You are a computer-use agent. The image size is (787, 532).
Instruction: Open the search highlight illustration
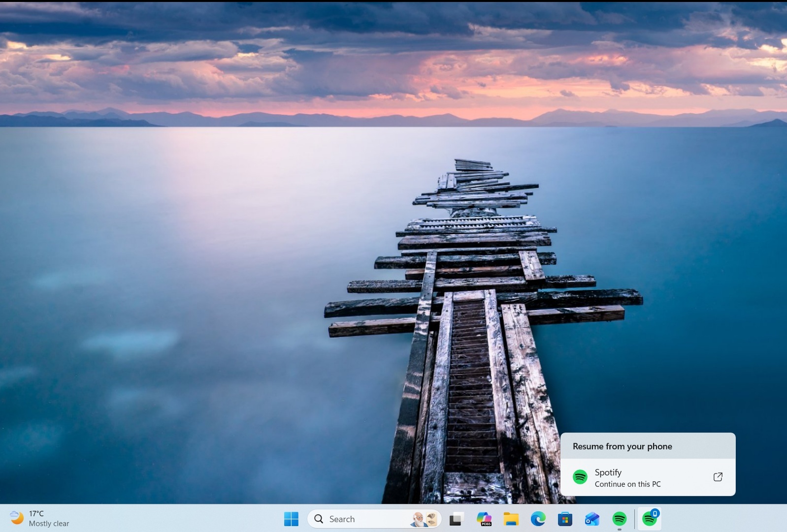pyautogui.click(x=425, y=519)
